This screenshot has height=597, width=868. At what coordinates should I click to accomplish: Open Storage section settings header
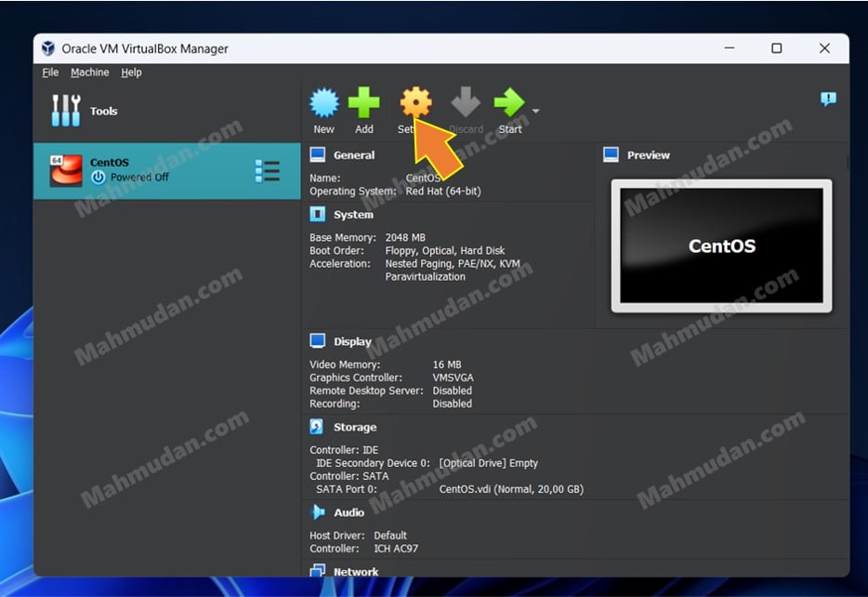(x=354, y=428)
